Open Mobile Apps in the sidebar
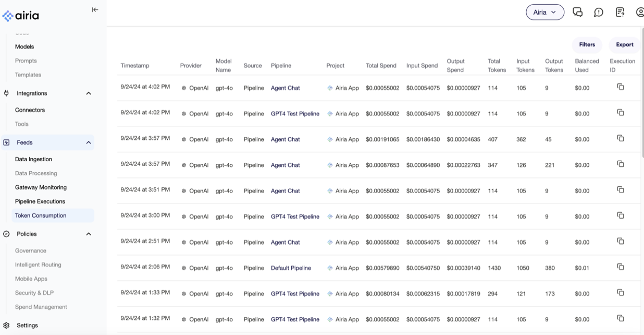Viewport: 644px width, 335px height. click(31, 279)
